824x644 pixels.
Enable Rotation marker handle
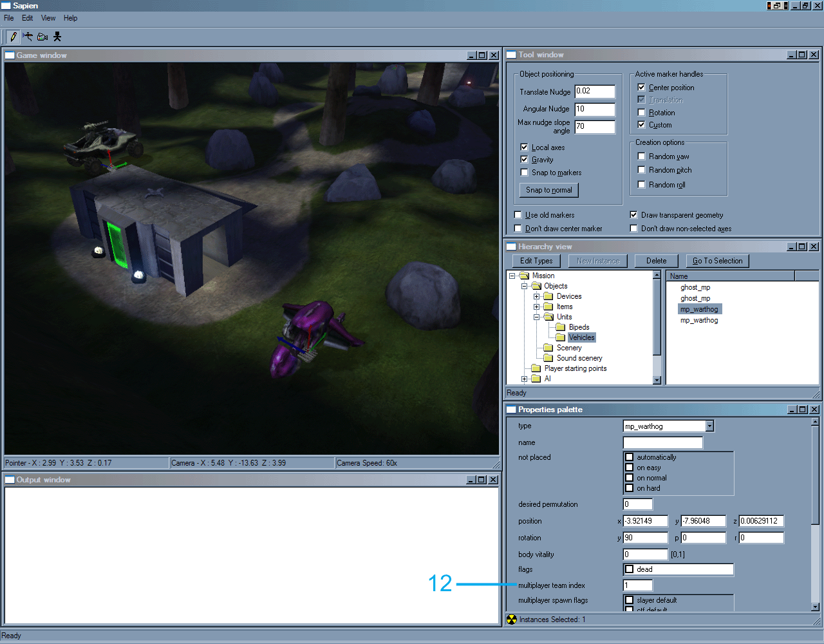[x=641, y=112]
